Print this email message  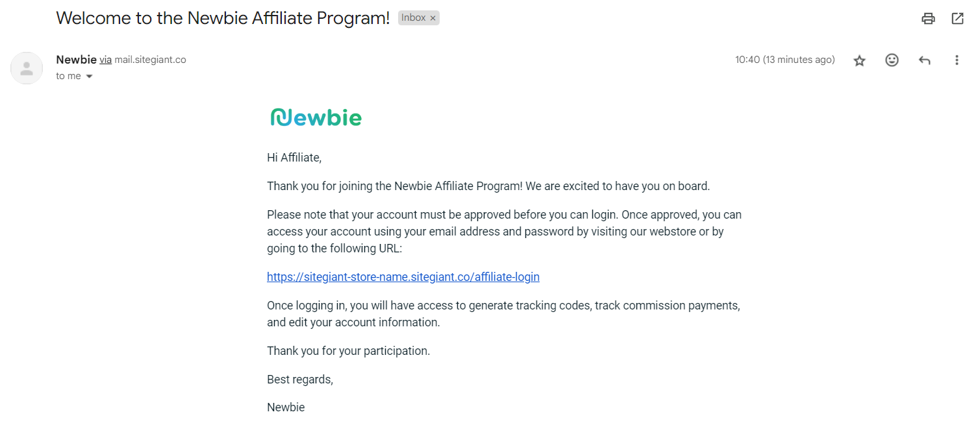[x=928, y=19]
